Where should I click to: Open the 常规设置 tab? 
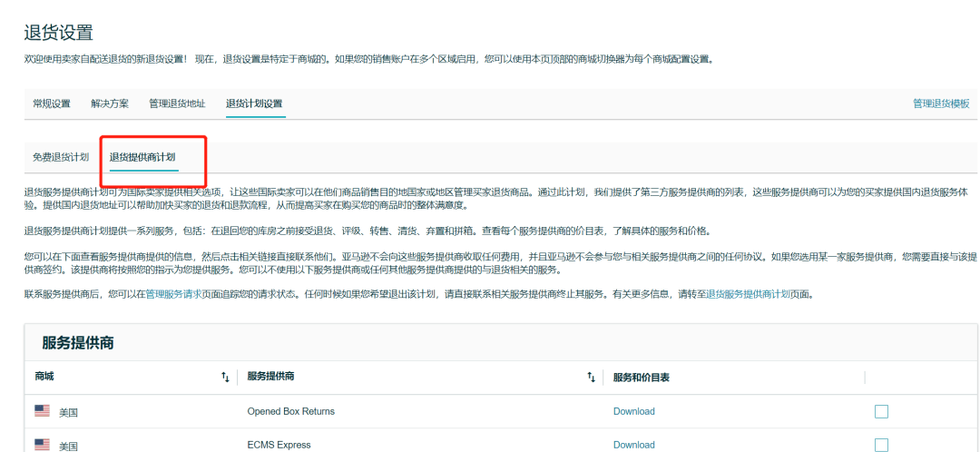(x=51, y=103)
